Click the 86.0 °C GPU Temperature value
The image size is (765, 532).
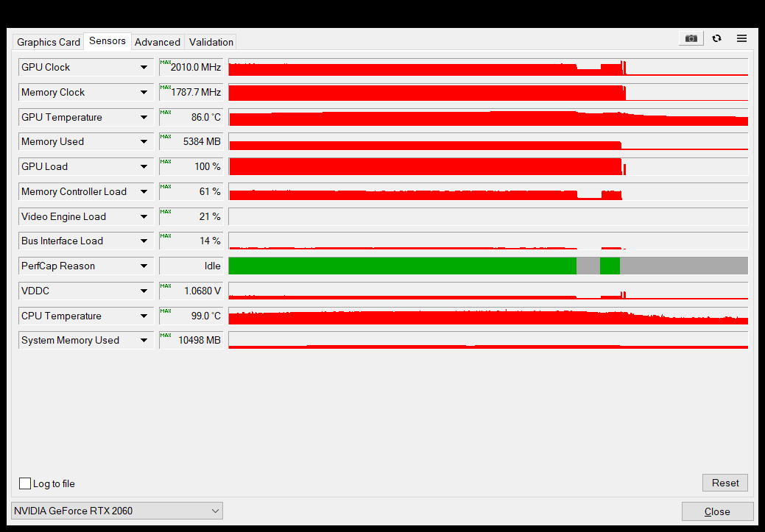(x=191, y=117)
